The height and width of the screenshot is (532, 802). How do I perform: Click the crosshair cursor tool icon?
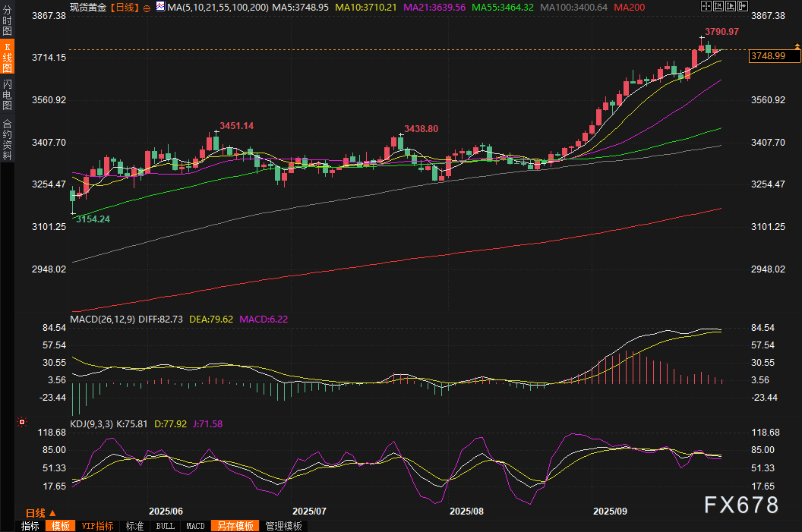[x=706, y=6]
